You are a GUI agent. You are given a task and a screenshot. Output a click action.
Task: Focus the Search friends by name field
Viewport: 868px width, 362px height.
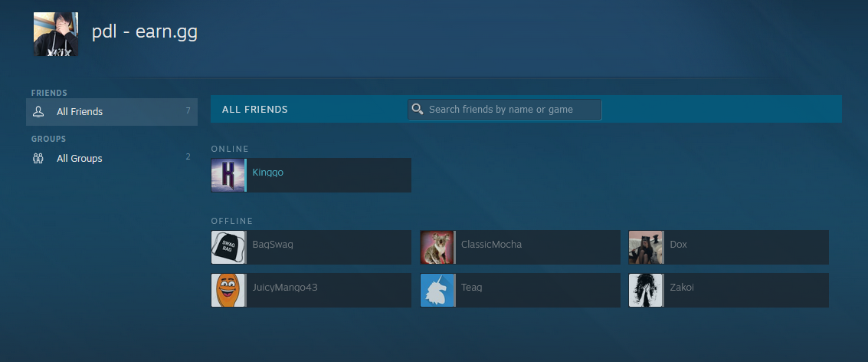(x=504, y=109)
